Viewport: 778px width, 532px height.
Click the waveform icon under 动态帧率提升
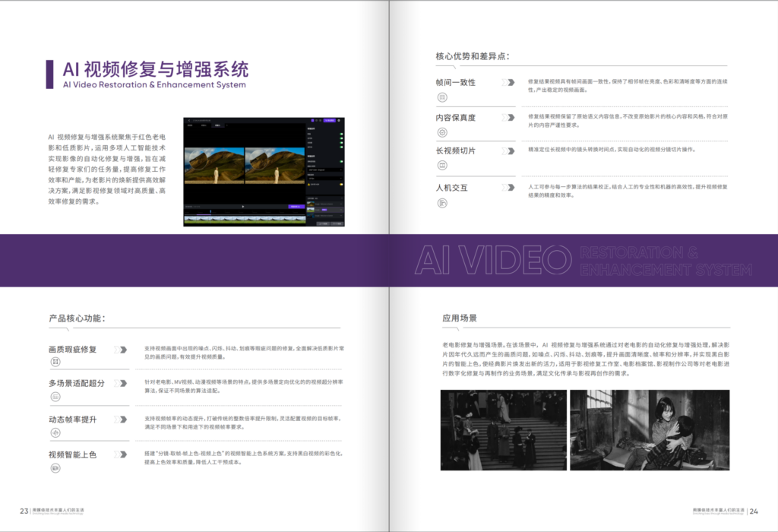tap(55, 432)
